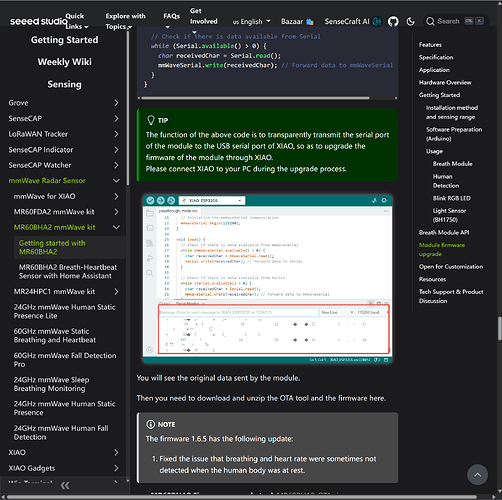Collapse the mmWave Radar Sensor category

[116, 181]
